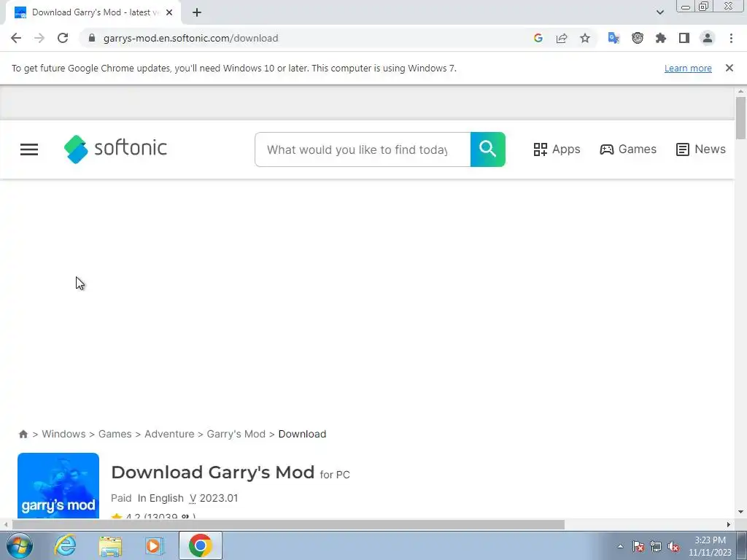View site info via padlock icon

[92, 38]
